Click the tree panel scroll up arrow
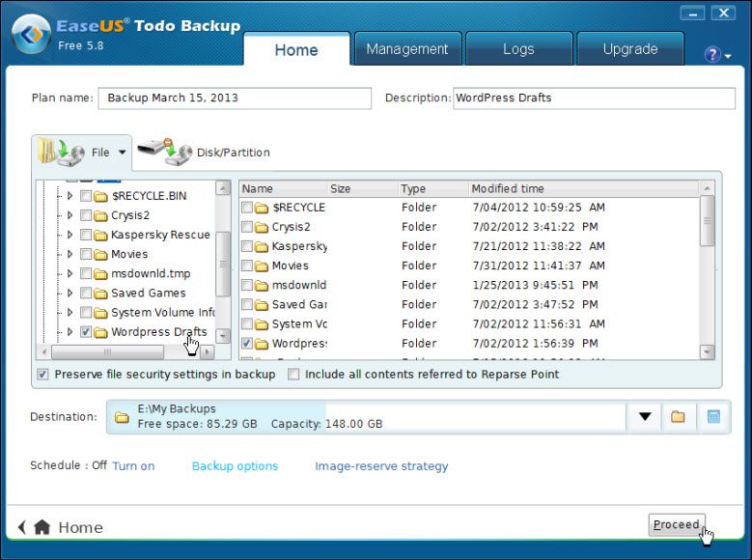The height and width of the screenshot is (560, 752). click(223, 188)
